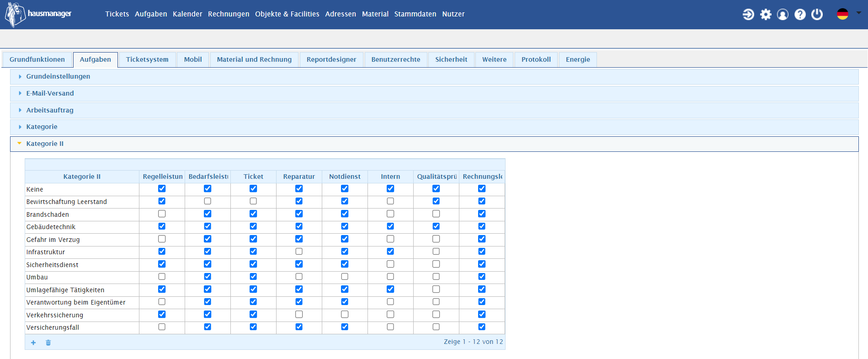Check Intern for Sicherheitsdienst
Viewport: 868px width, 359px height.
tap(390, 264)
